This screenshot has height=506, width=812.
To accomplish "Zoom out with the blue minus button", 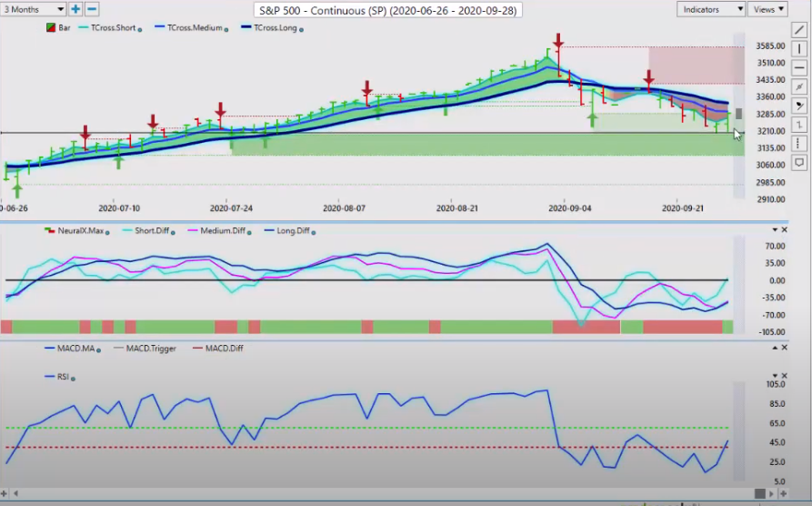I will coord(92,9).
